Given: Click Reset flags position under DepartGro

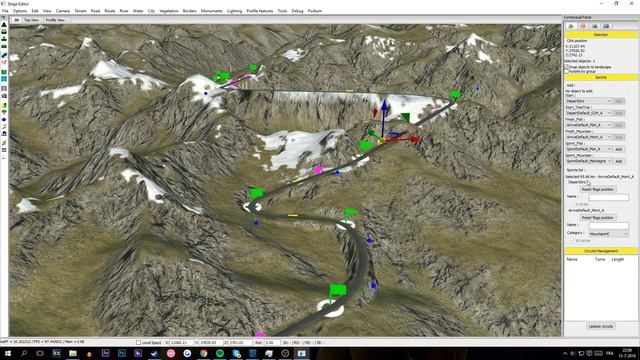Looking at the screenshot, I should pos(598,189).
